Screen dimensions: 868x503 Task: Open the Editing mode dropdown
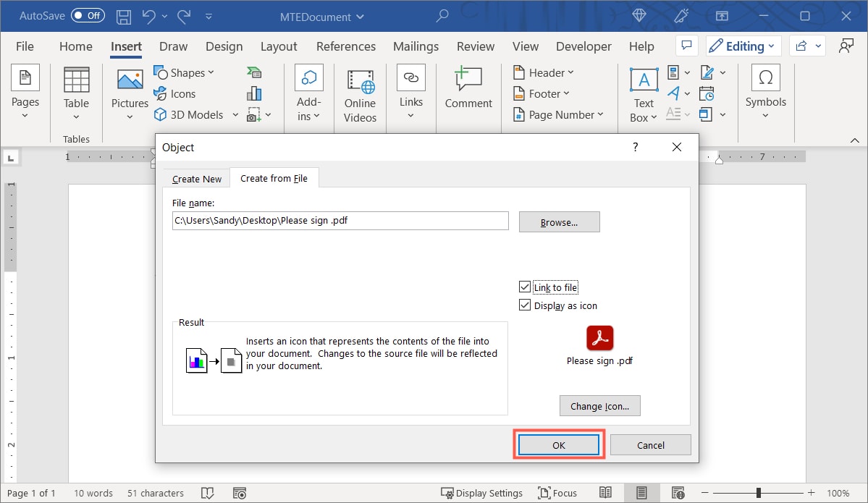pos(743,46)
